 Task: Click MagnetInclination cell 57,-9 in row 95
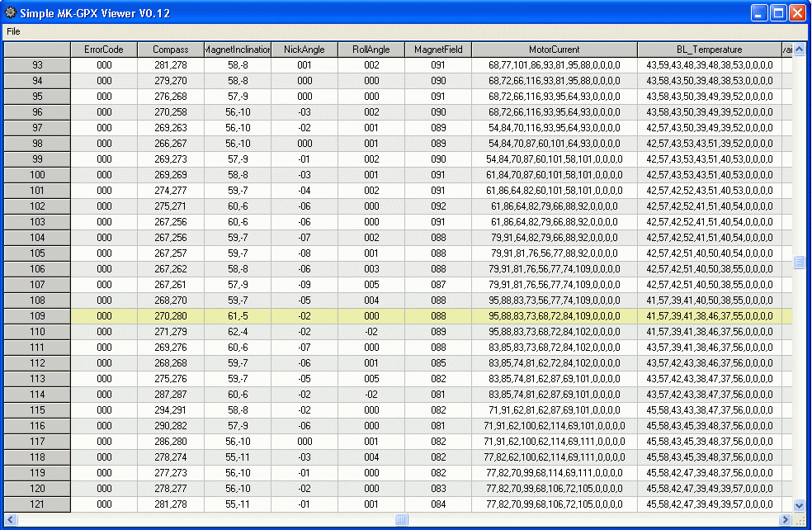pos(238,97)
